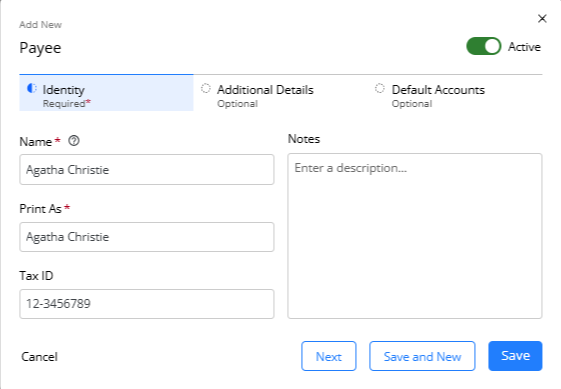
Task: Click the Next button
Action: [x=329, y=356]
